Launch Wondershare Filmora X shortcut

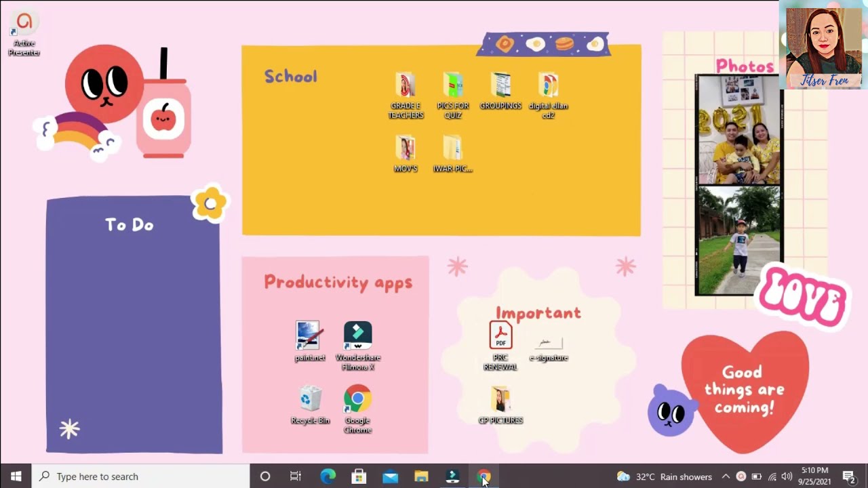point(358,346)
